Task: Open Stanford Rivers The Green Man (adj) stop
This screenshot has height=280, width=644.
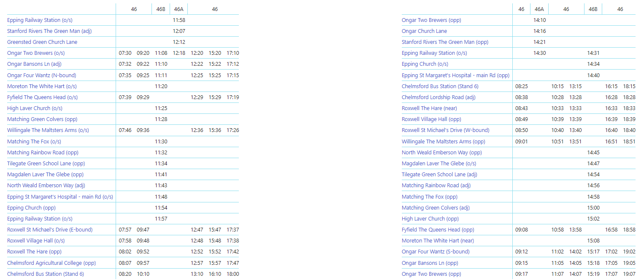Action: coord(49,31)
